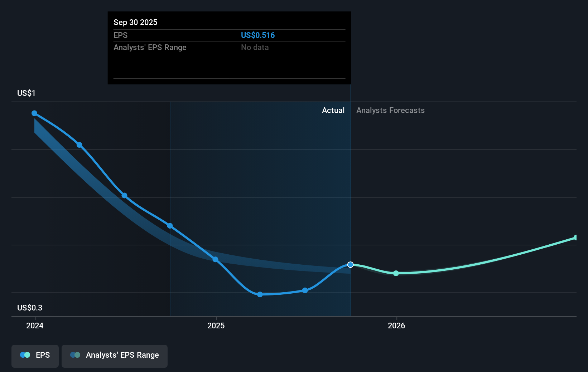Expand details for the EPS row in the tooltip
Screen dimensions: 588x372
click(121, 35)
